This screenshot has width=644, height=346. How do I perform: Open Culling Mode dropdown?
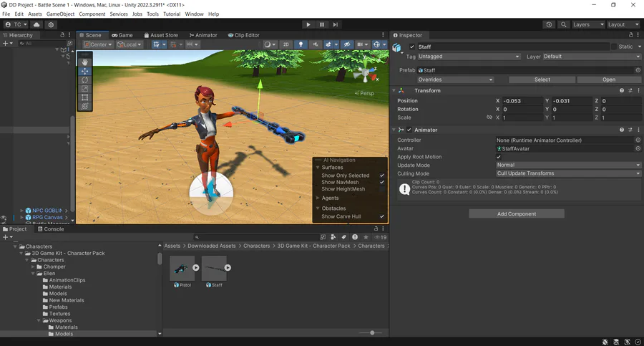568,173
